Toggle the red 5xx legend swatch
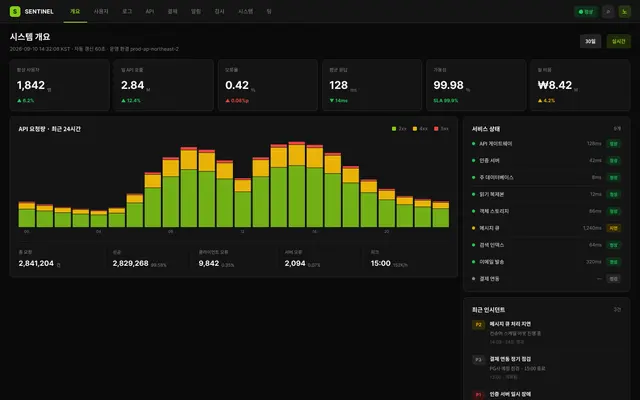This screenshot has width=640, height=400. click(436, 129)
